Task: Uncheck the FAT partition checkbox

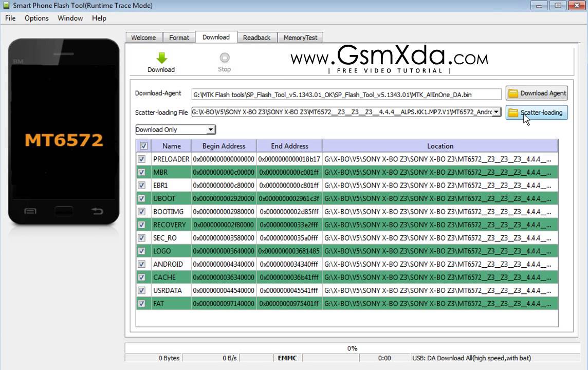Action: point(141,303)
